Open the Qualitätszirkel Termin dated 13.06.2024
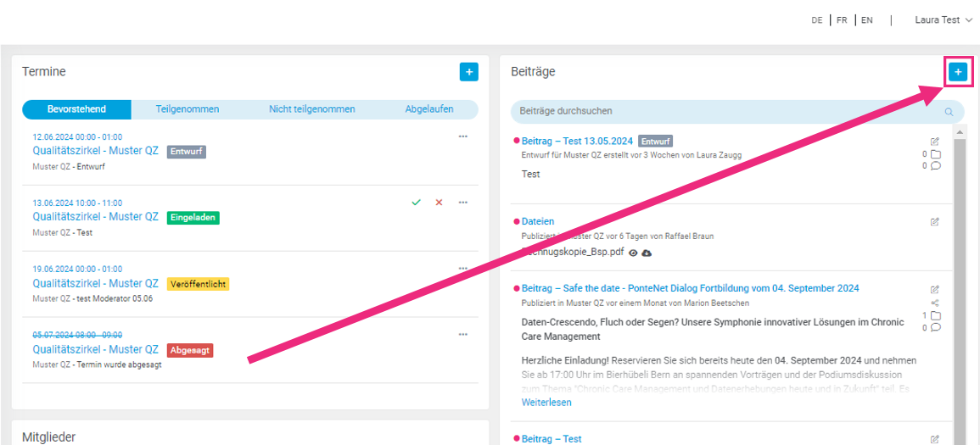The image size is (980, 445). click(x=96, y=217)
